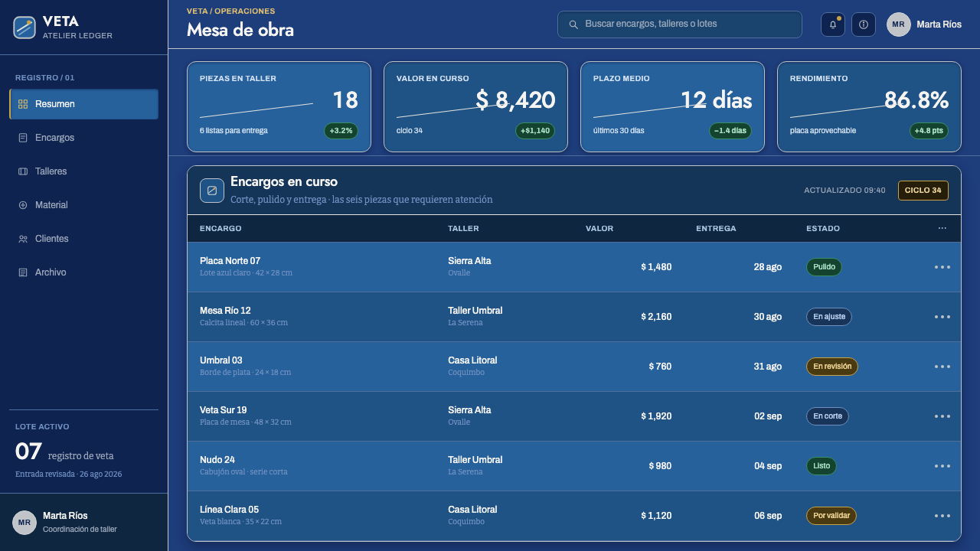Go to Encargos in the sidebar
Screen dimensions: 980x551
pos(84,138)
